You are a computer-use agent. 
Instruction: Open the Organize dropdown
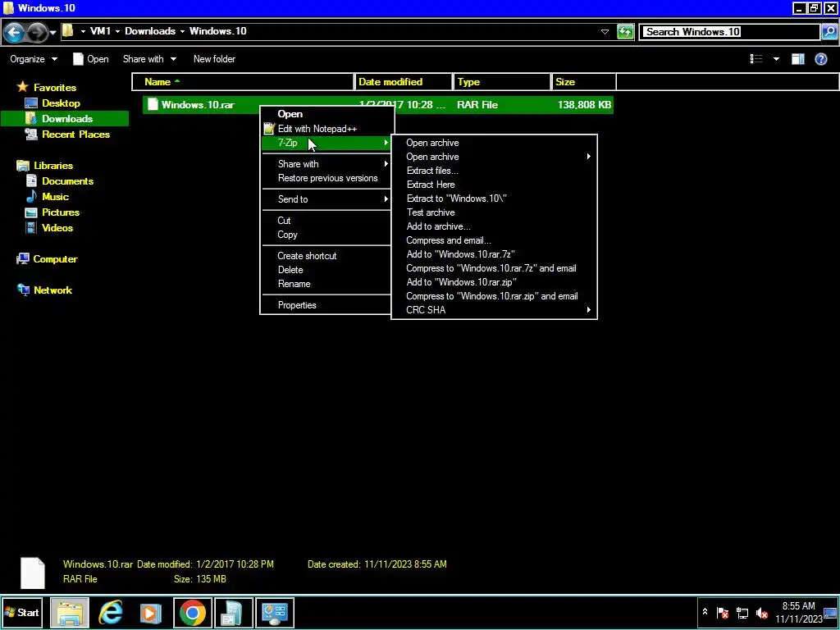pos(33,59)
